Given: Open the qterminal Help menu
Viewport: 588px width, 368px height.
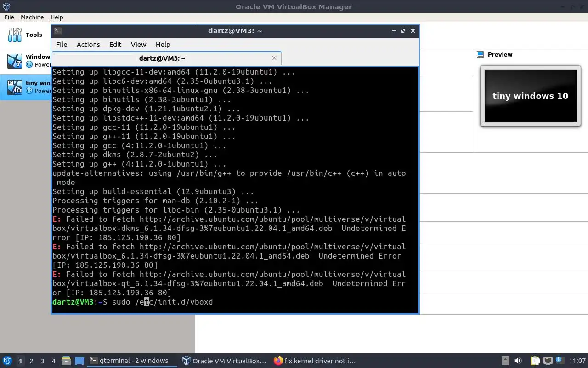Looking at the screenshot, I should (x=163, y=45).
